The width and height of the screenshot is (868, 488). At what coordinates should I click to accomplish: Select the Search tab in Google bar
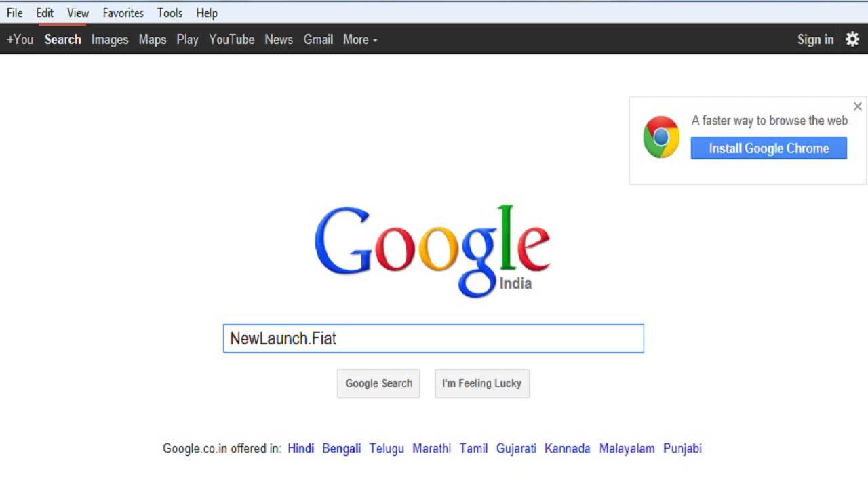pyautogui.click(x=62, y=39)
